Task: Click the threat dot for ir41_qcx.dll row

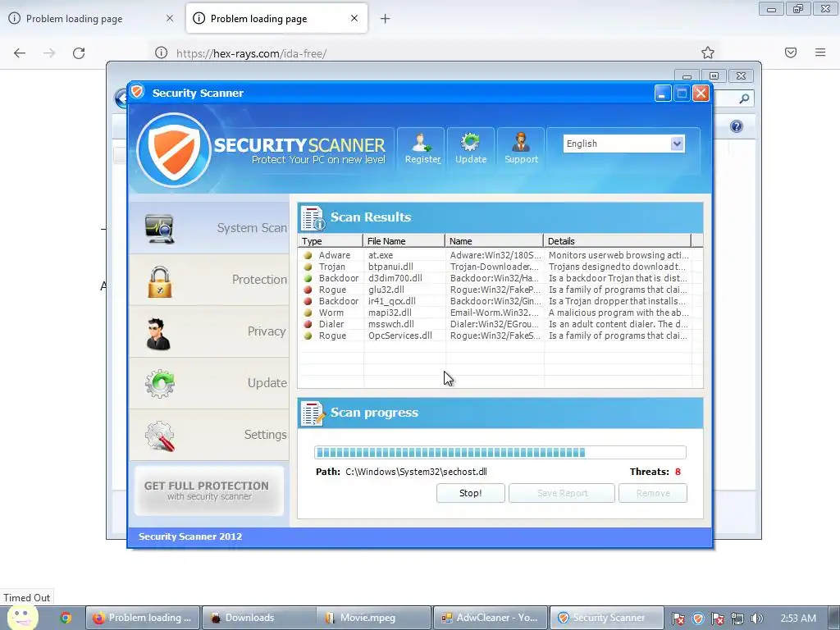Action: (x=308, y=301)
